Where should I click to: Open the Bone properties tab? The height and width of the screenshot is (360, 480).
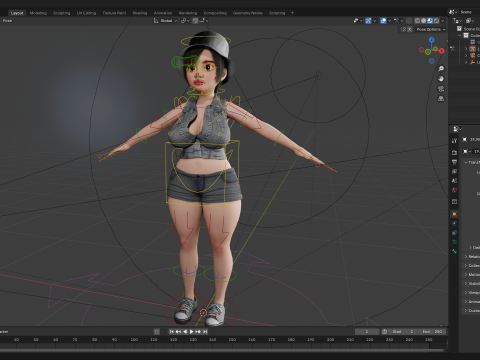(x=454, y=251)
